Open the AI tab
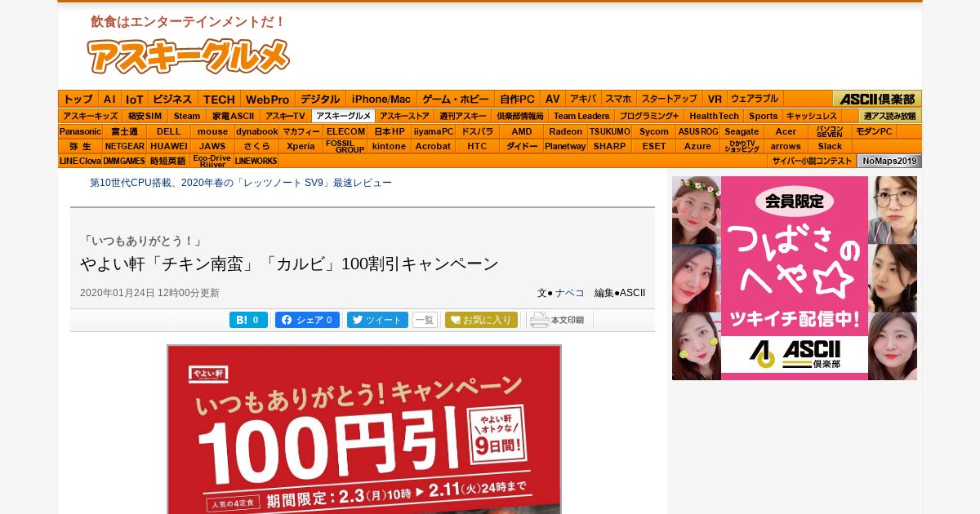 109,99
